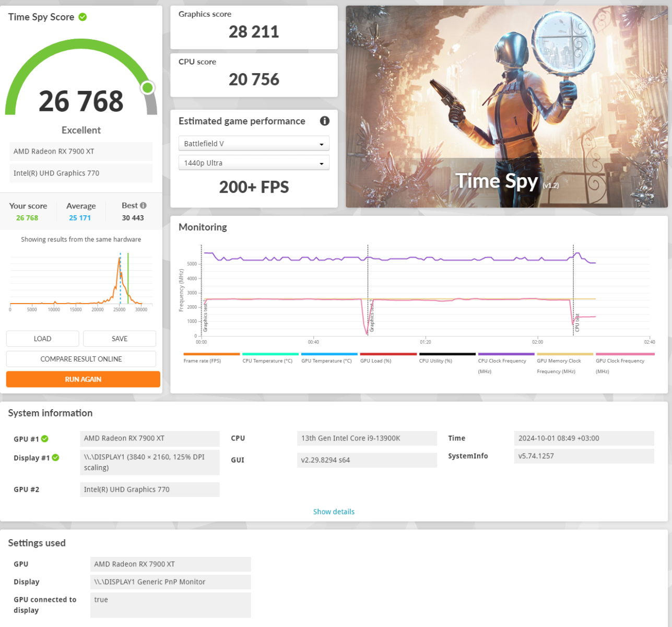672x627 pixels.
Task: Click the green score gauge knob
Action: coord(148,88)
